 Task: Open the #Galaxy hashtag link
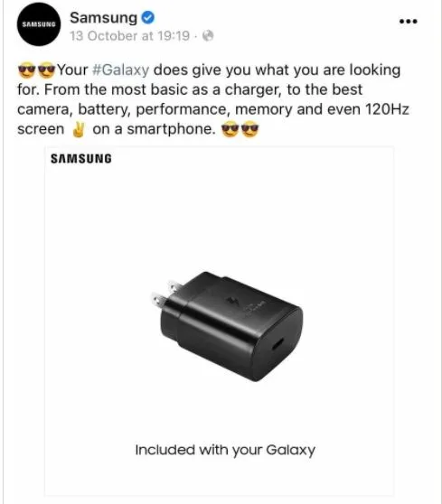point(120,70)
